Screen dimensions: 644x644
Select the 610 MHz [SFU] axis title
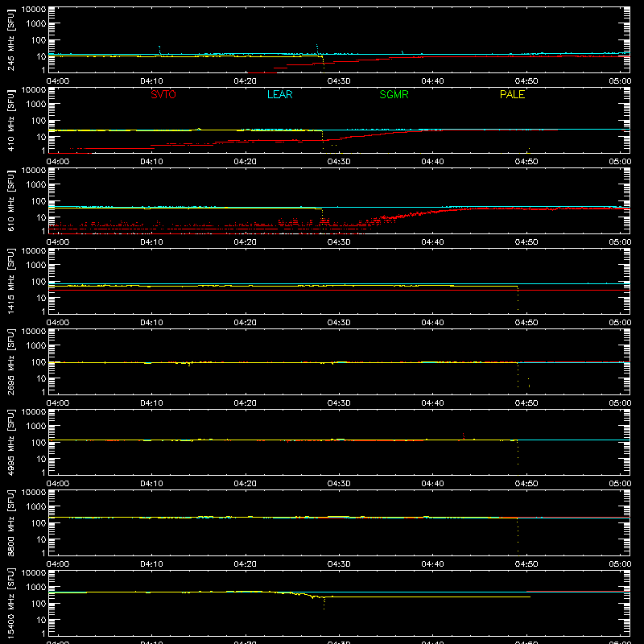(11, 200)
